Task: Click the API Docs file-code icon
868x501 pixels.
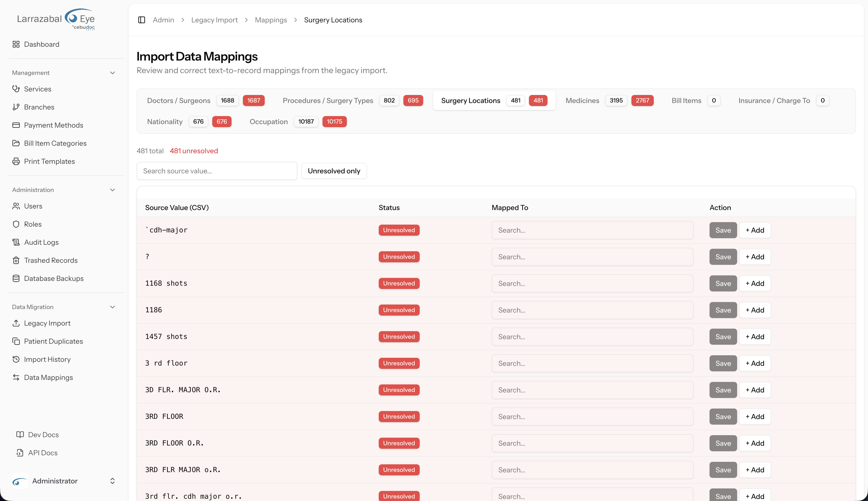Action: [20, 453]
